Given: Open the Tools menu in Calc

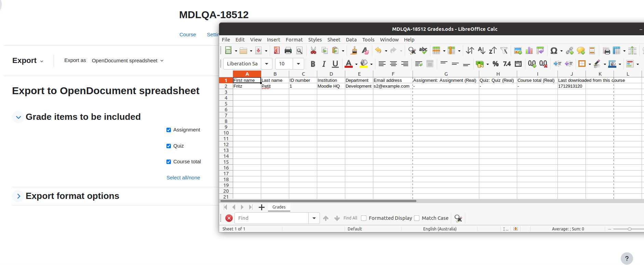Looking at the screenshot, I should tap(368, 40).
